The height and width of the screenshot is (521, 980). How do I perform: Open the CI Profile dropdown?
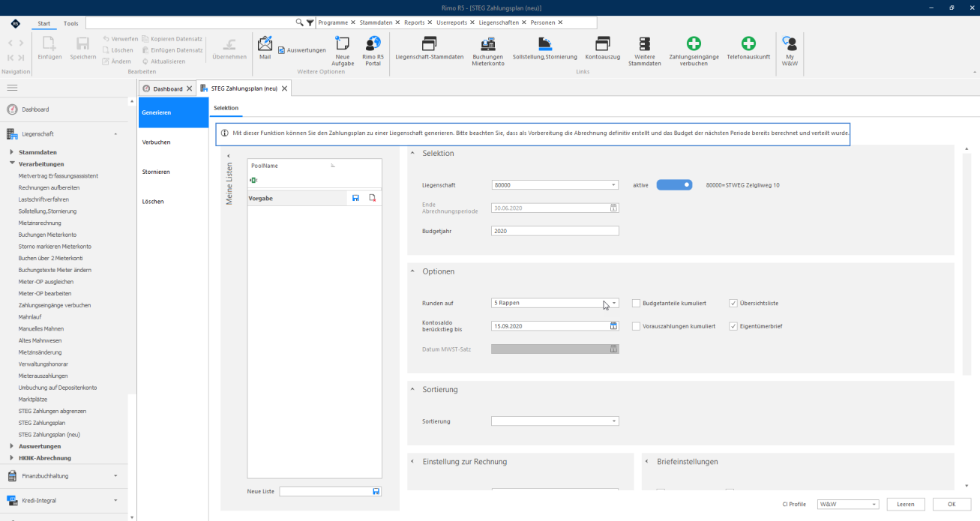click(874, 505)
